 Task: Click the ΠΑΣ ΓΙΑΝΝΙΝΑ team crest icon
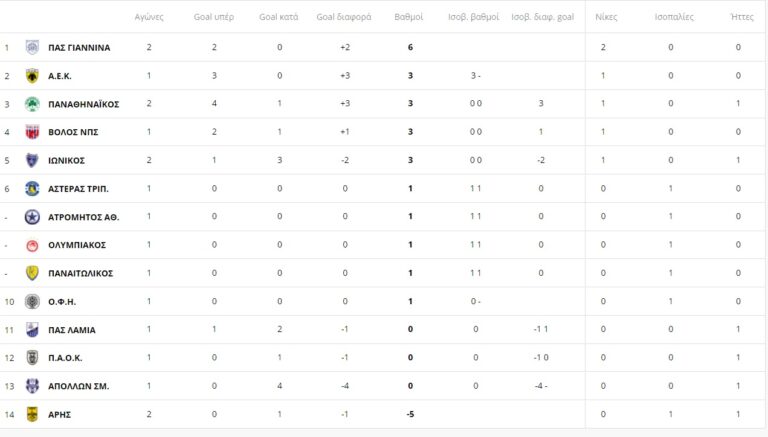point(32,47)
